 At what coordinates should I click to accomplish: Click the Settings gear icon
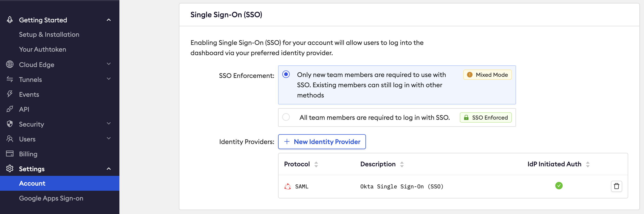coord(10,168)
